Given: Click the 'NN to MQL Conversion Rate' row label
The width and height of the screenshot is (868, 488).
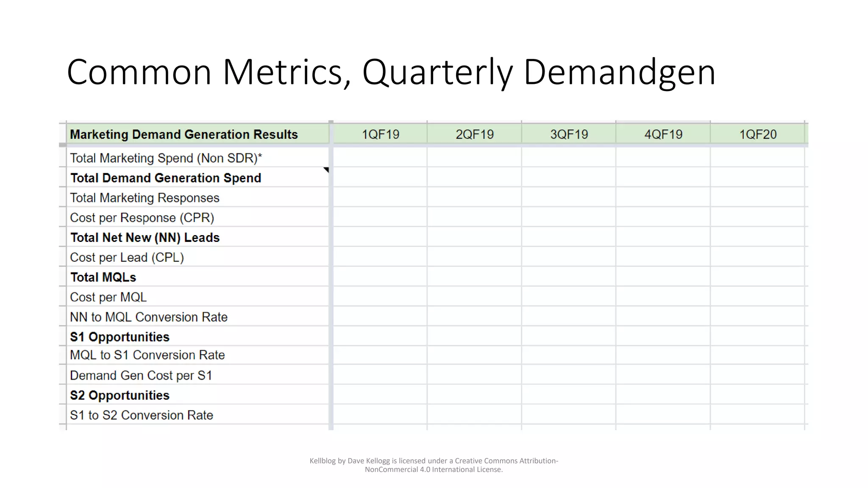Looking at the screenshot, I should pos(149,317).
